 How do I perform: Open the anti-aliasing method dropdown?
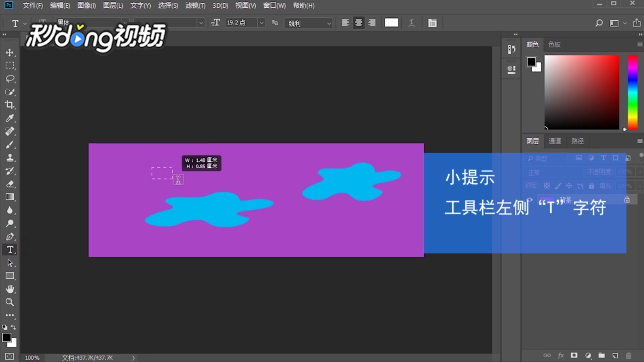[309, 23]
